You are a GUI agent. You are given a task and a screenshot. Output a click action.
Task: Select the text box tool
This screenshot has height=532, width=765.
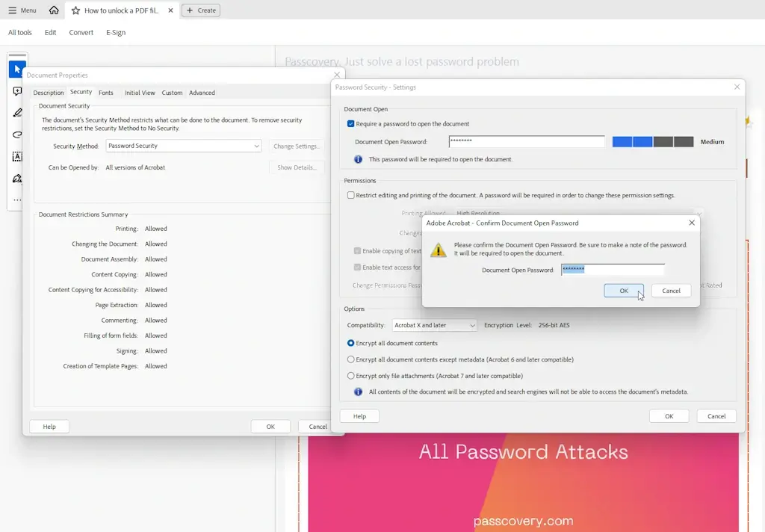click(17, 157)
